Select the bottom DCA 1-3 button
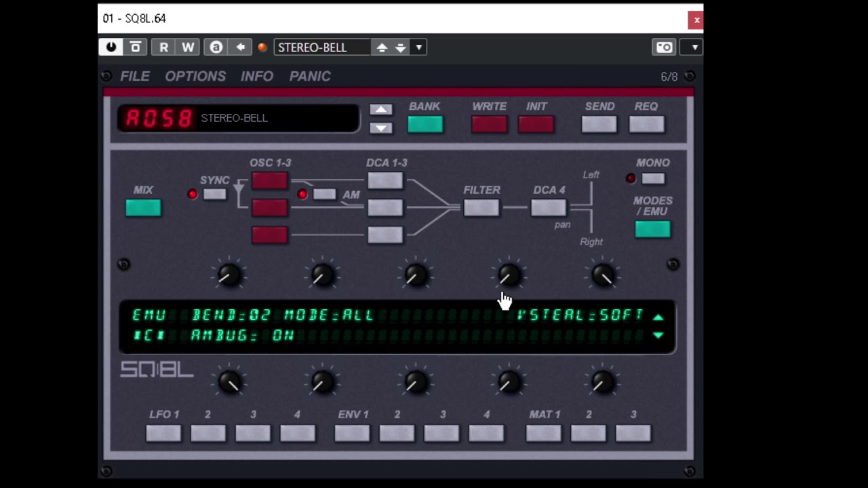This screenshot has width=868, height=488. pyautogui.click(x=384, y=235)
